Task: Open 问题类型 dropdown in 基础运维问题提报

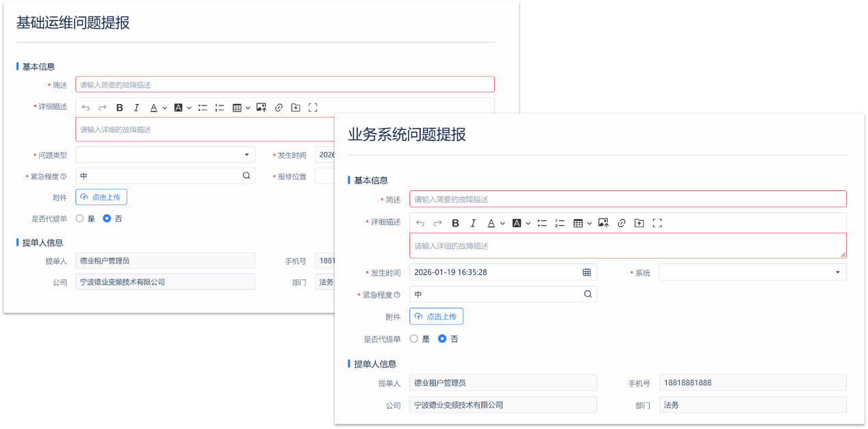Action: pyautogui.click(x=165, y=155)
